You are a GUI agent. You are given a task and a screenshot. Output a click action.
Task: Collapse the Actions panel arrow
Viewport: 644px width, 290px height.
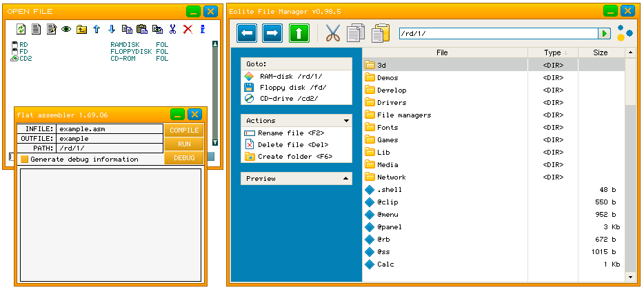[x=346, y=121]
